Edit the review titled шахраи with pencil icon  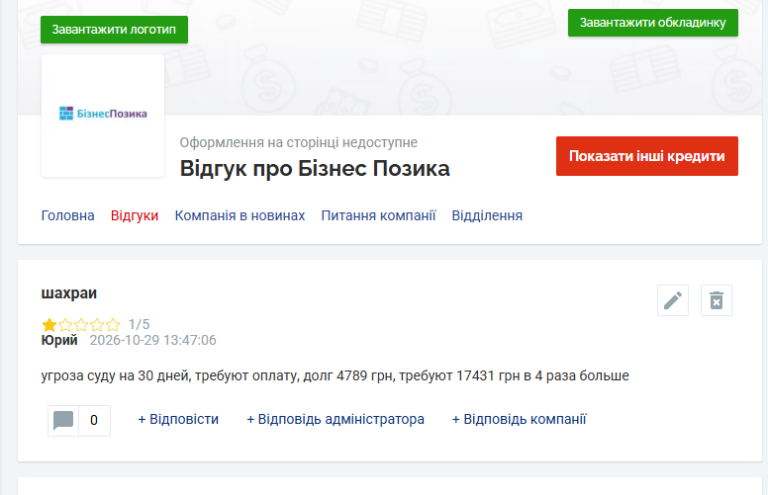coord(672,300)
